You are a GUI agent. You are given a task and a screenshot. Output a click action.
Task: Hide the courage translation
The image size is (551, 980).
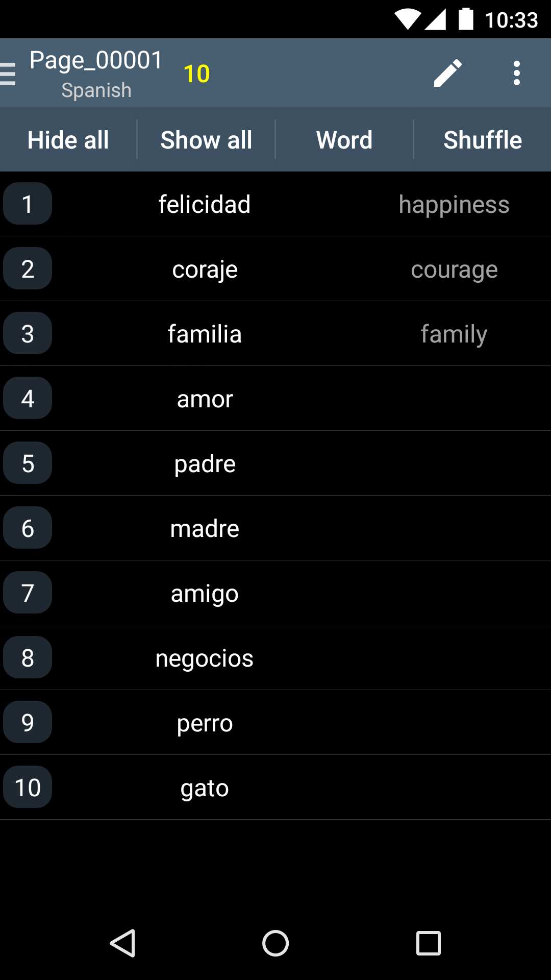[454, 269]
